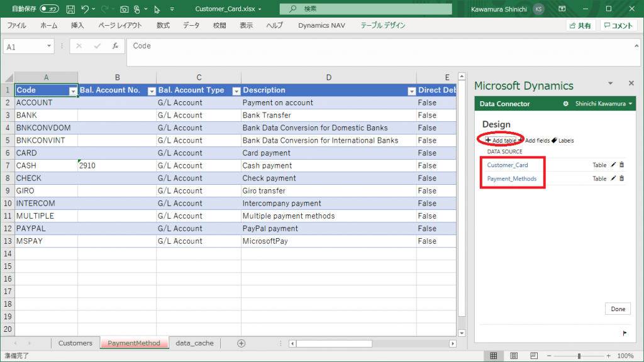Image resolution: width=644 pixels, height=362 pixels.
Task: Delete the Payment_Methods data source
Action: click(622, 178)
